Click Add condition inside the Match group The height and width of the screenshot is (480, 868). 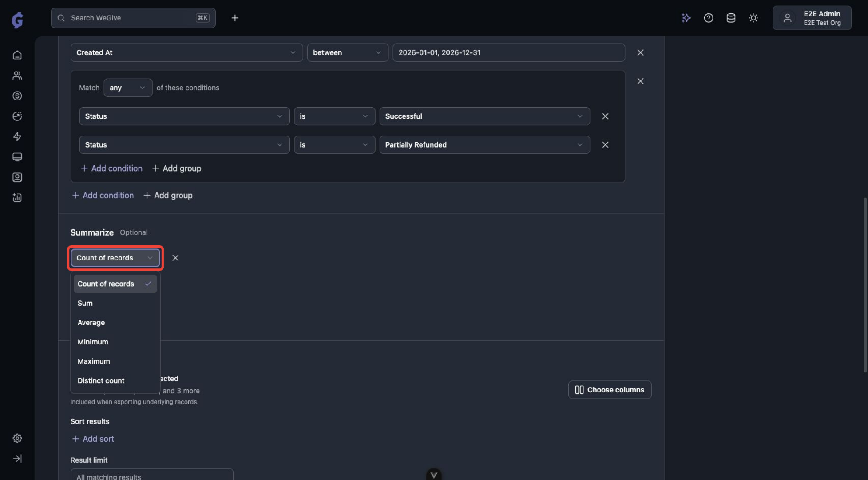click(x=111, y=168)
